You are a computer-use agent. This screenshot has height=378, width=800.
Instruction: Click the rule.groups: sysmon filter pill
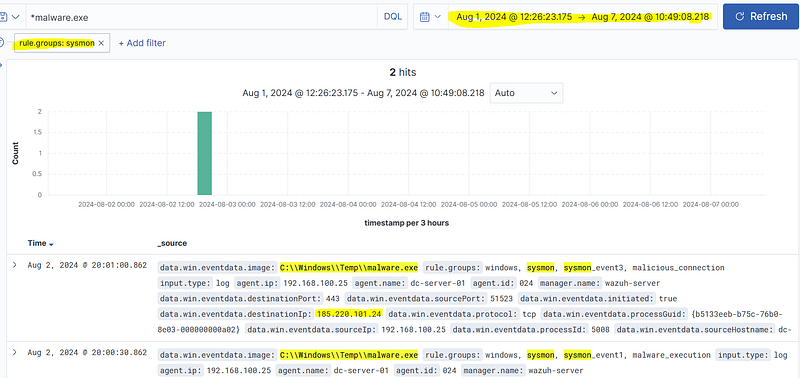pos(57,43)
